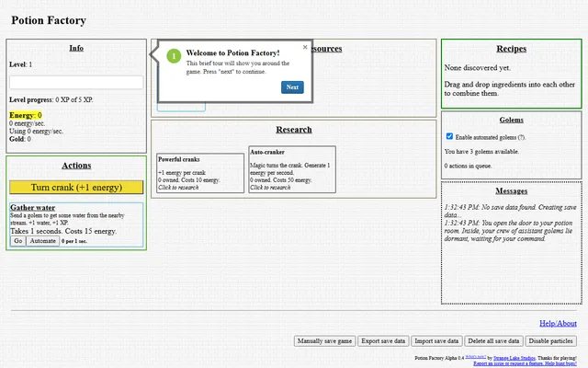588x368 pixels.
Task: Click the Messages panel heading
Action: click(x=511, y=190)
